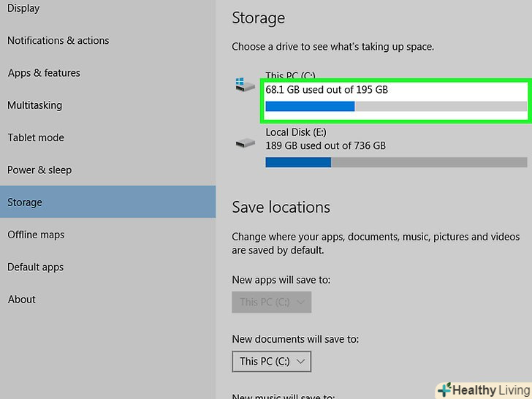Click "68.1 GB used out of 195 GB" text
532x399 pixels.
(327, 90)
